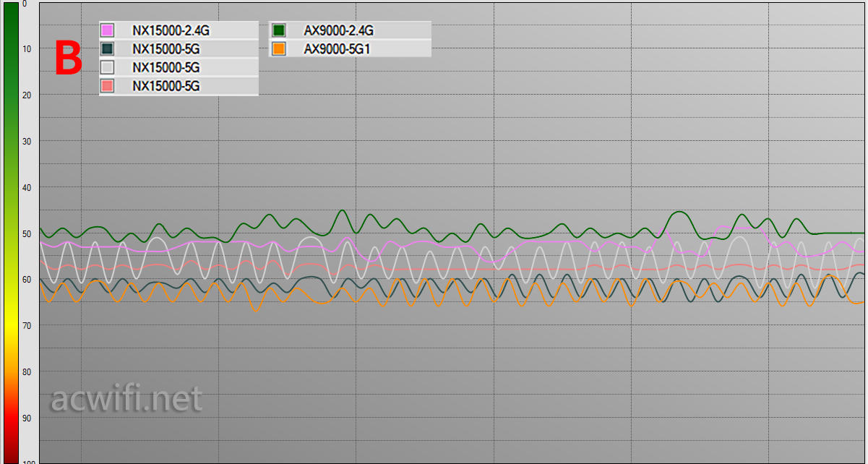Click the 80 value on signal axis
This screenshot has width=868, height=464.
[27, 372]
